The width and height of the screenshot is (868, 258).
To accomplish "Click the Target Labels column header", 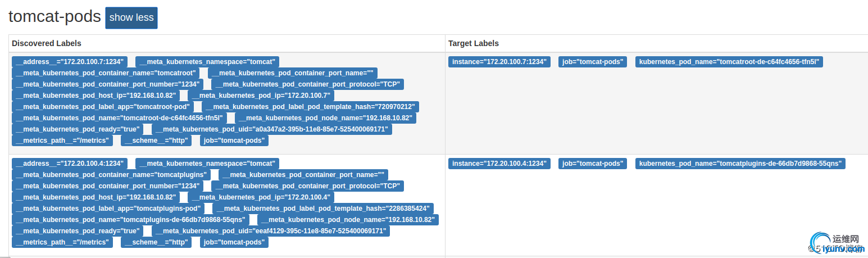I will click(474, 43).
